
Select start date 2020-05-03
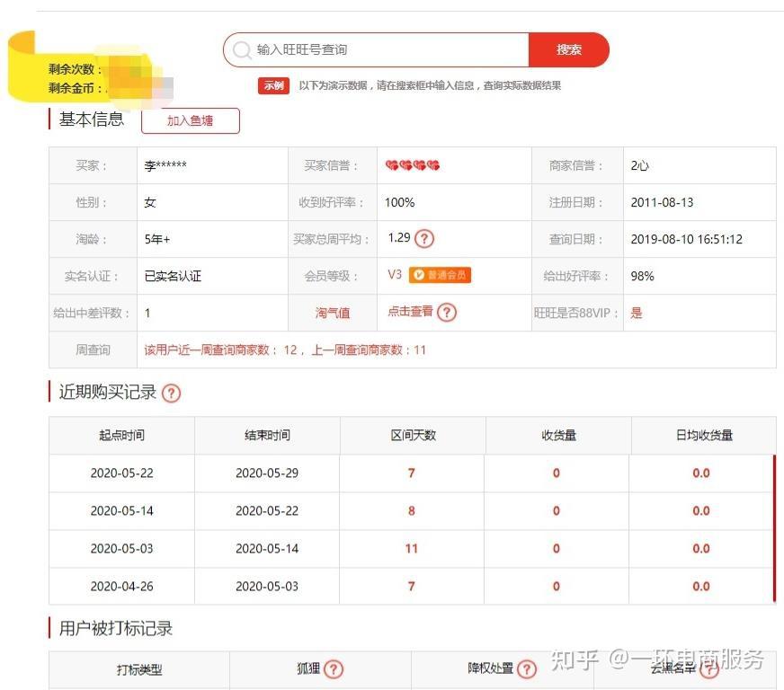click(122, 549)
